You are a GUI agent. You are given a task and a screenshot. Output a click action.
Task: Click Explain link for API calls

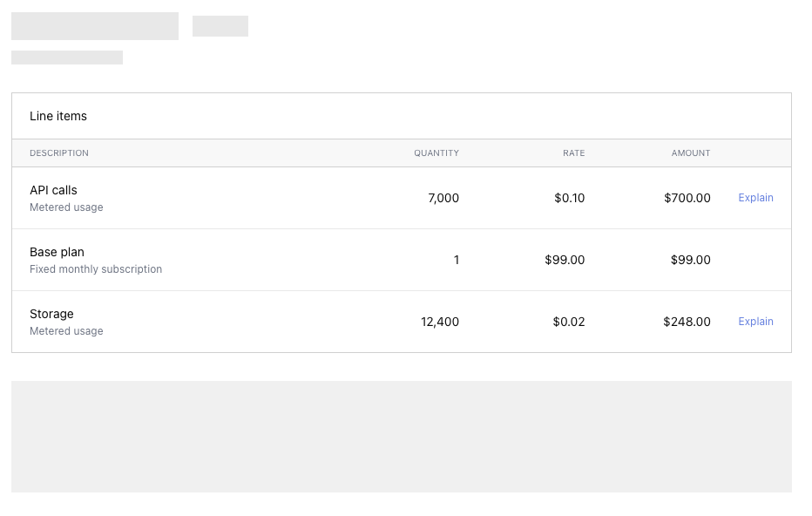tap(755, 198)
